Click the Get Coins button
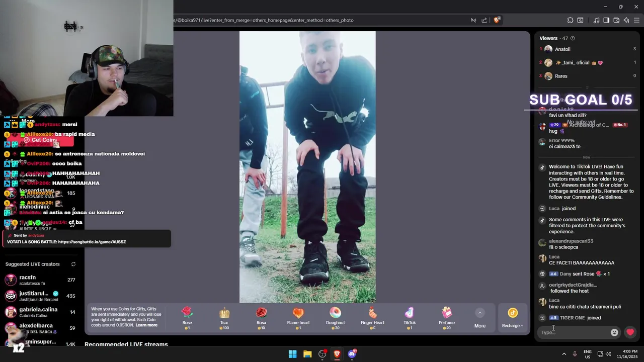Image resolution: width=644 pixels, height=362 pixels. [40, 140]
